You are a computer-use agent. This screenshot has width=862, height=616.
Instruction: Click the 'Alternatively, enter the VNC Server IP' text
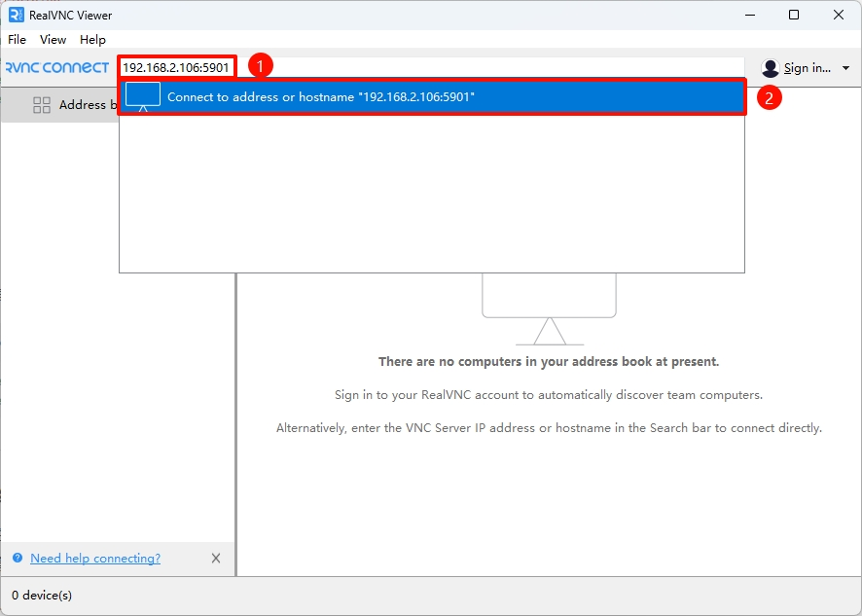[x=549, y=428]
